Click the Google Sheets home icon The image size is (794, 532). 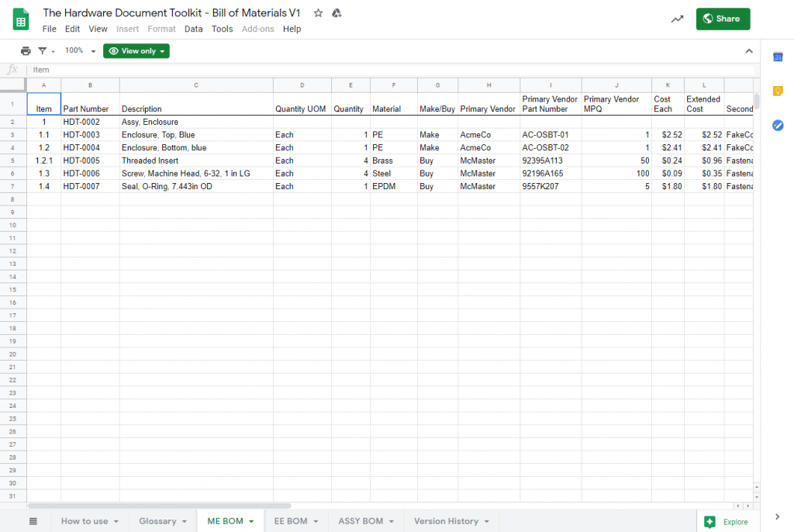click(21, 19)
